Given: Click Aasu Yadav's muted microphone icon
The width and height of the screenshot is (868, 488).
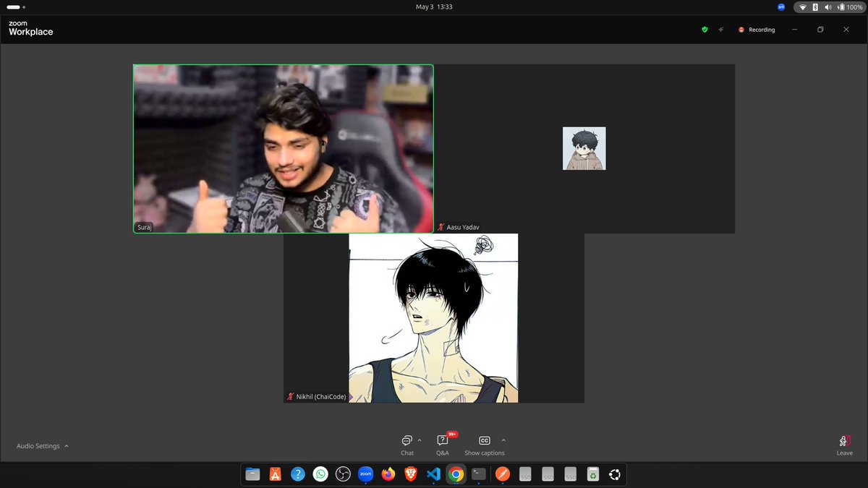Looking at the screenshot, I should (x=441, y=227).
